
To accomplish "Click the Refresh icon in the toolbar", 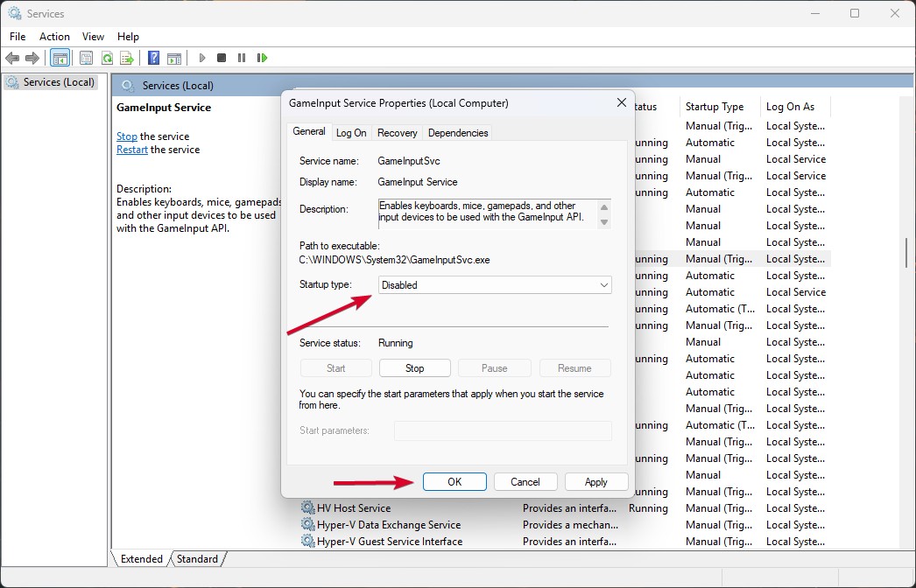I will pyautogui.click(x=107, y=58).
